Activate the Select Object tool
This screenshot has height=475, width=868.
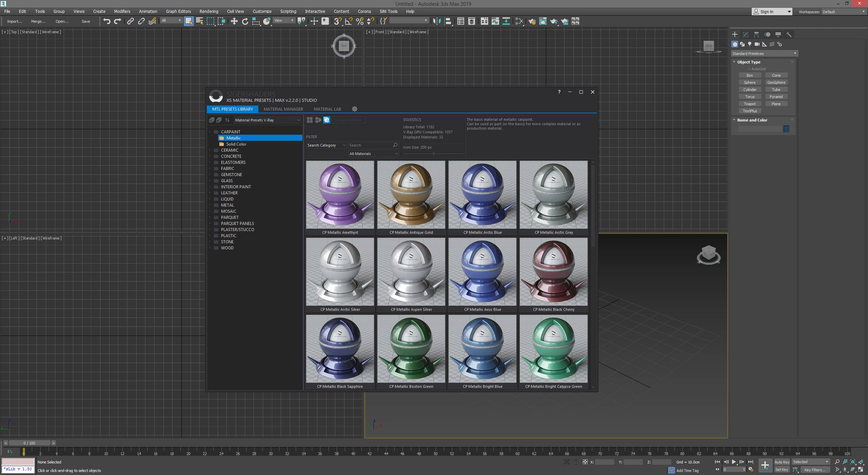[189, 21]
